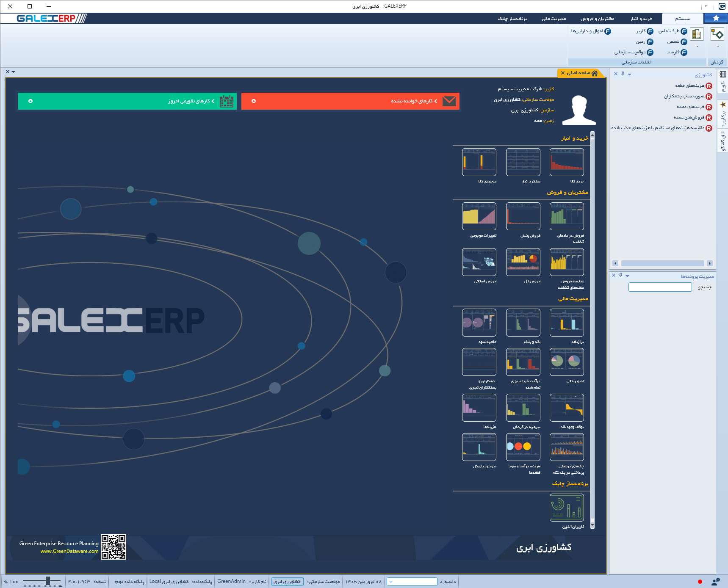Click the circle indicator on کارهای خوانده نشده tile
Image resolution: width=728 pixels, height=588 pixels.
[254, 101]
